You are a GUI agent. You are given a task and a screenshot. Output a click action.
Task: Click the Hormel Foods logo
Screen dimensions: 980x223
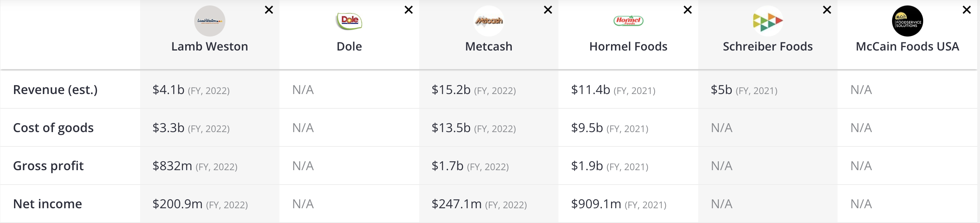point(628,21)
